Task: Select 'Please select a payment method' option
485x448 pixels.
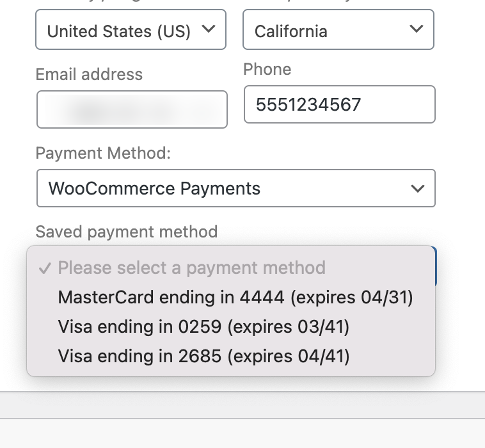Action: (191, 268)
